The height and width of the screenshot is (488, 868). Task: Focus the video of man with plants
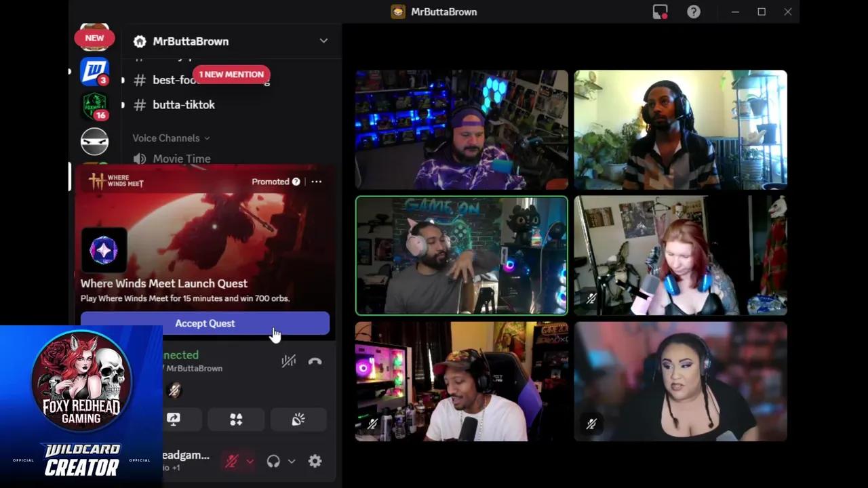(x=681, y=129)
